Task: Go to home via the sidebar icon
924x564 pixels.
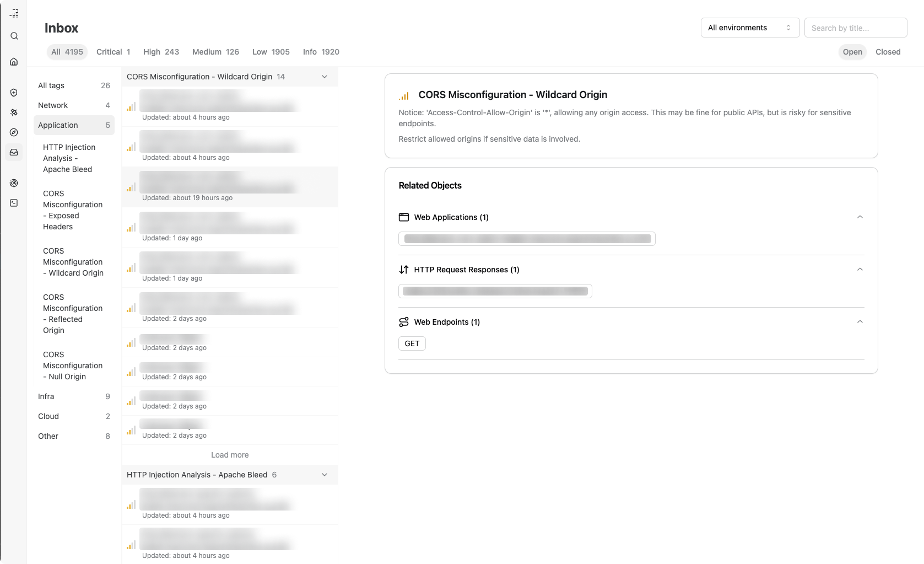Action: click(14, 62)
